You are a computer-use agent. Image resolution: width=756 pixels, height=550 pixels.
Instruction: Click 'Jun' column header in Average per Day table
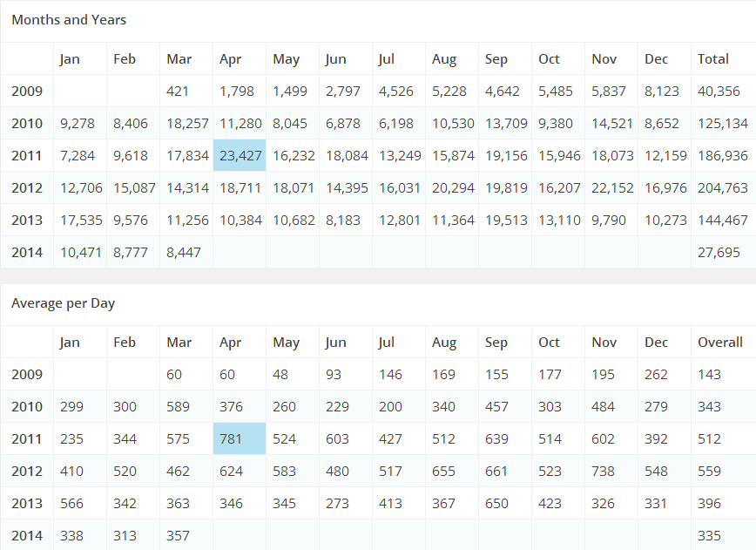335,343
